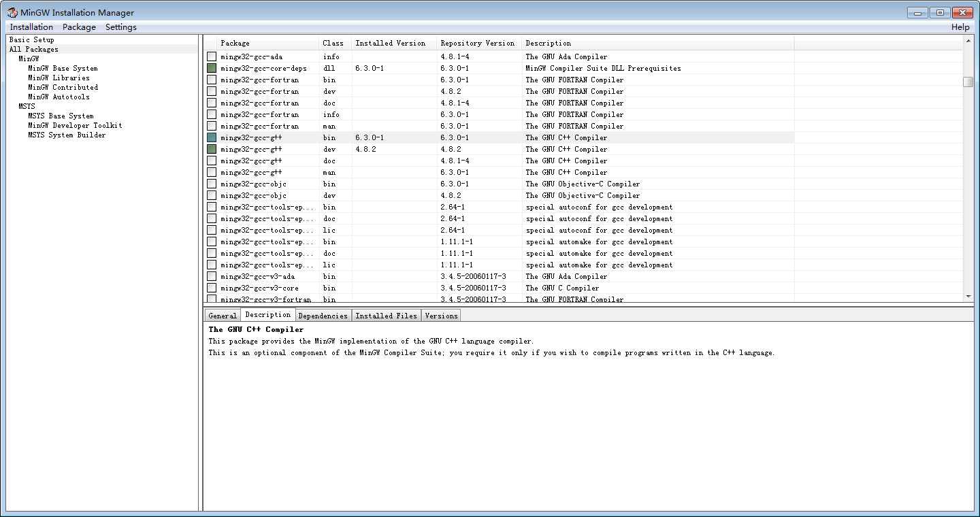Select the mingw32-gcc-ada package name

pos(251,56)
